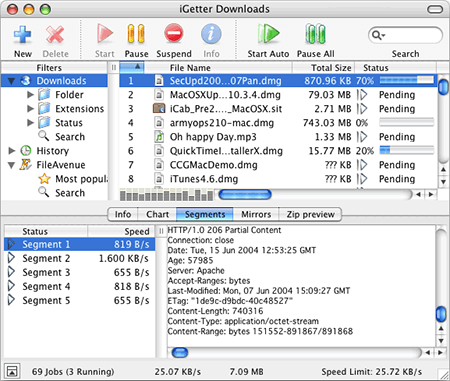Click the Start play arrow icon
The image size is (450, 381).
tap(105, 33)
